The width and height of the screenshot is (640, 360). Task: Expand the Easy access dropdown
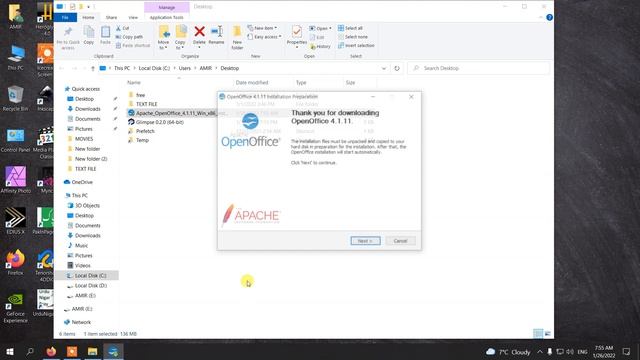pyautogui.click(x=264, y=37)
